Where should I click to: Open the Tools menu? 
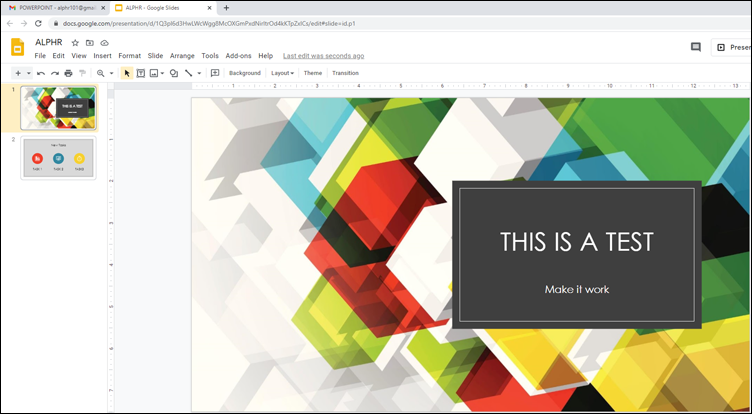click(x=210, y=56)
